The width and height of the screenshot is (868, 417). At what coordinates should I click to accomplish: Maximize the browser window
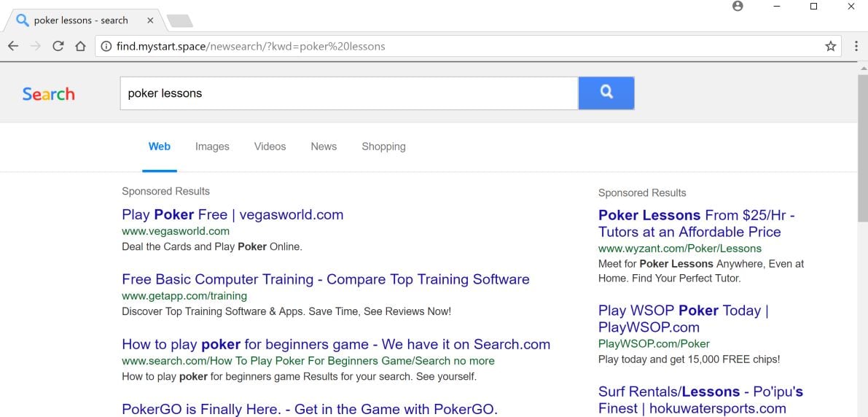tap(814, 6)
